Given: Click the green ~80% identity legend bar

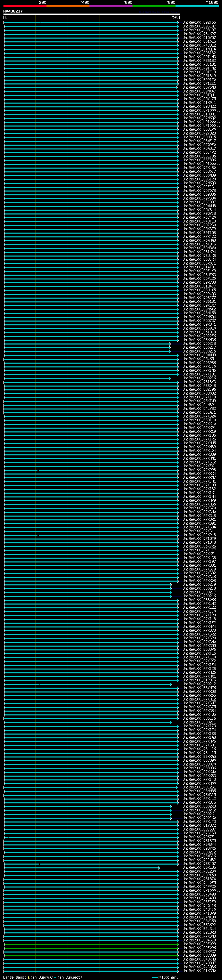Looking at the screenshot, I should (154, 6).
